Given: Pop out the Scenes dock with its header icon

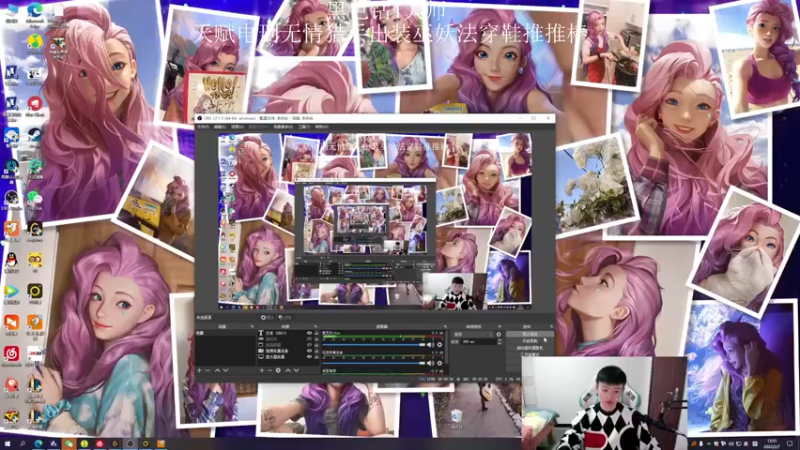Looking at the screenshot, I should 253,327.
